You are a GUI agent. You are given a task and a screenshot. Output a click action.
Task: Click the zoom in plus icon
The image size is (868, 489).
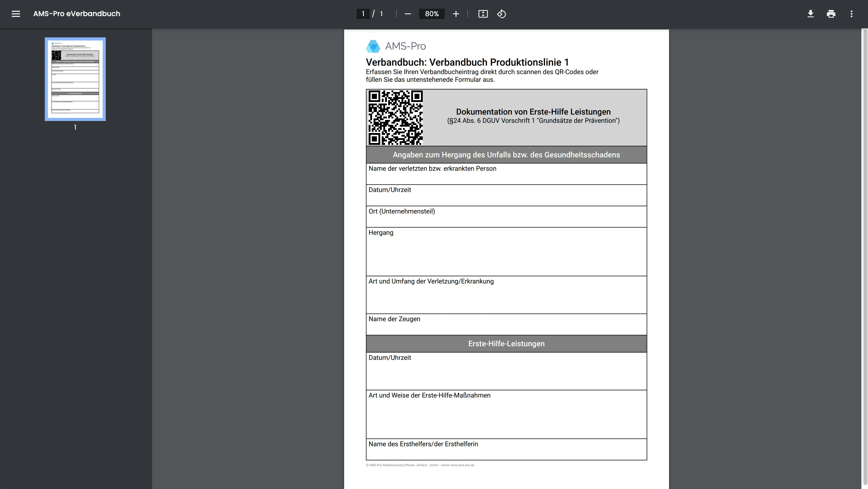(x=456, y=14)
